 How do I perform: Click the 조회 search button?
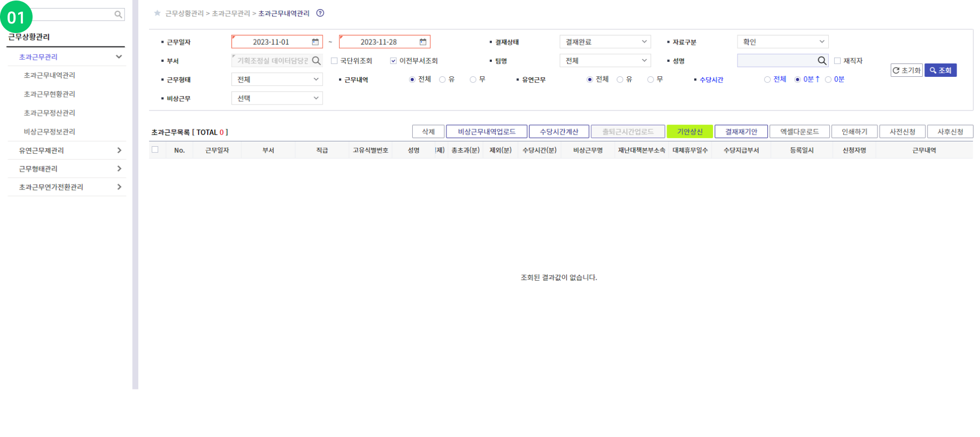pyautogui.click(x=940, y=70)
